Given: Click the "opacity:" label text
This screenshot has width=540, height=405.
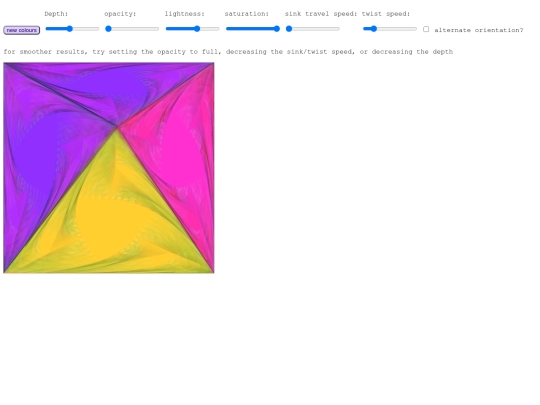Looking at the screenshot, I should (x=120, y=14).
